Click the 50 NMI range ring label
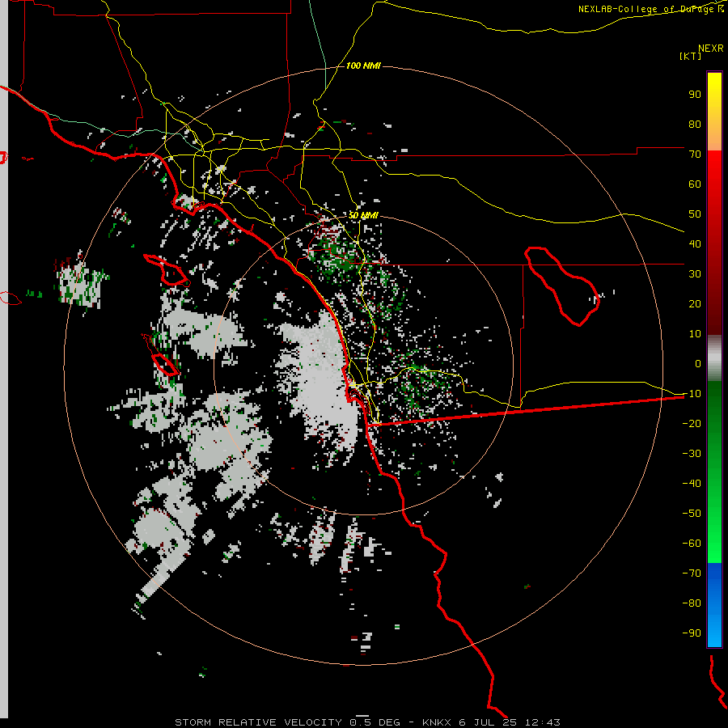Screen dimensions: 728x728 [363, 215]
